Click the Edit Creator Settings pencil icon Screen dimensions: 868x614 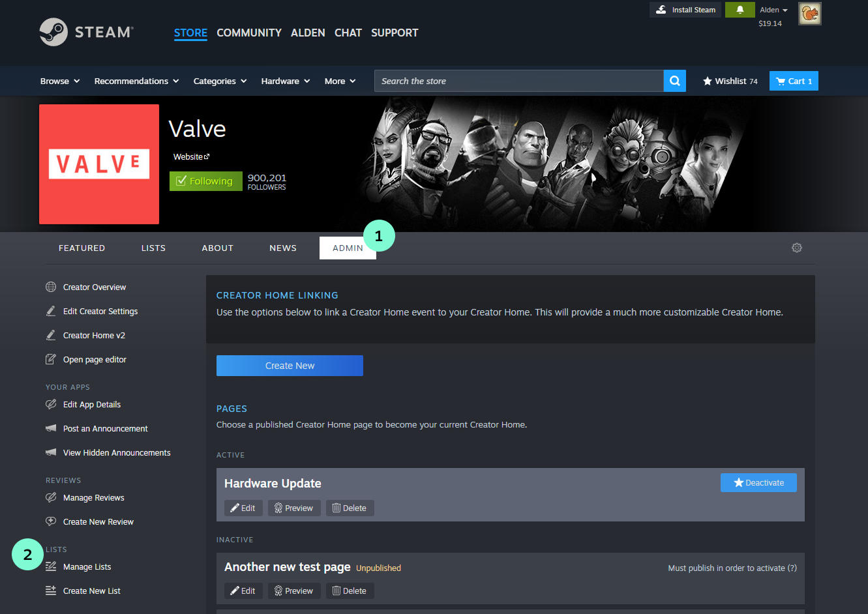coord(51,311)
